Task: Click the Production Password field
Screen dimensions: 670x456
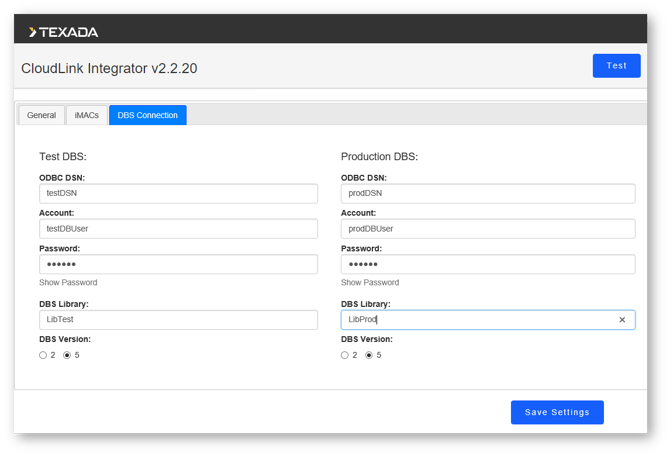Action: [487, 264]
